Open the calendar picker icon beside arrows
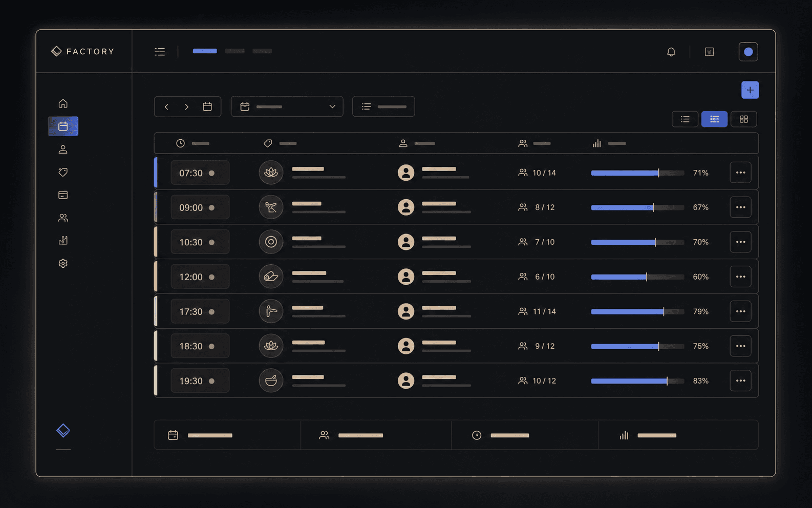 (x=207, y=107)
